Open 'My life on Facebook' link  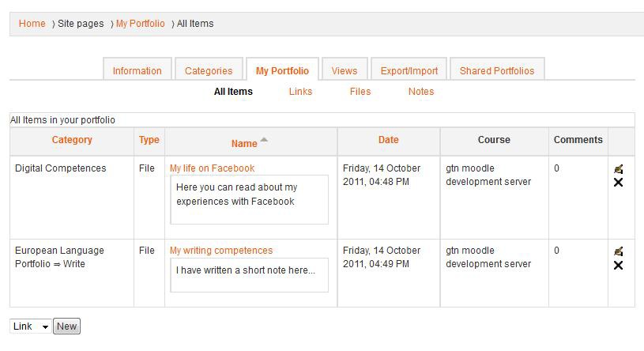(212, 168)
